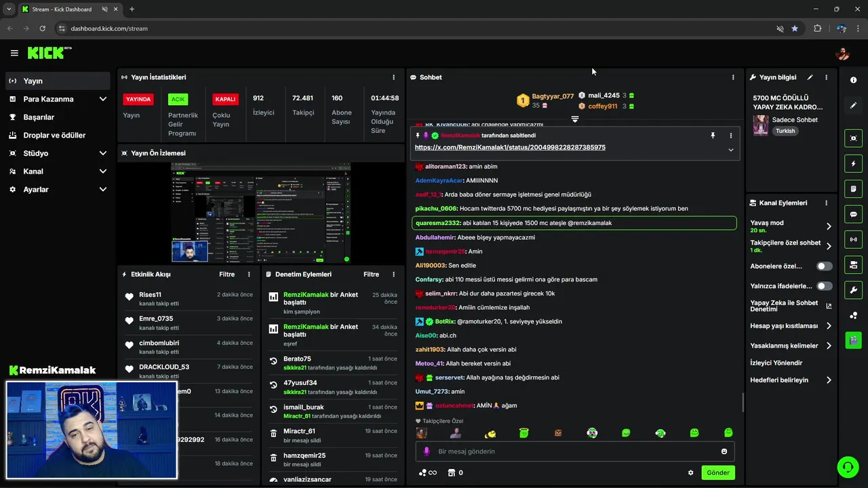The image size is (868, 488).
Task: Open the green support chat bubble
Action: [x=848, y=467]
